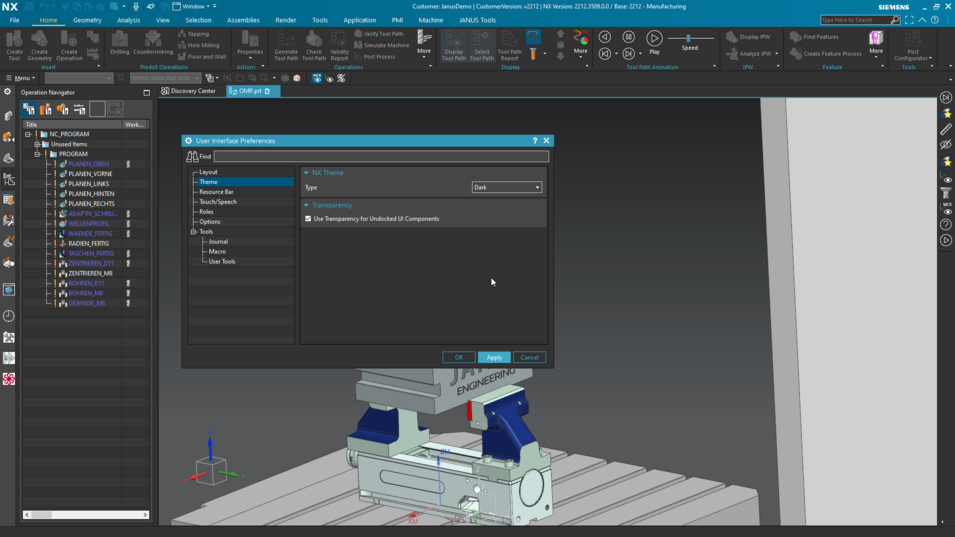Play the tool path animation
This screenshot has height=537, width=955.
654,41
